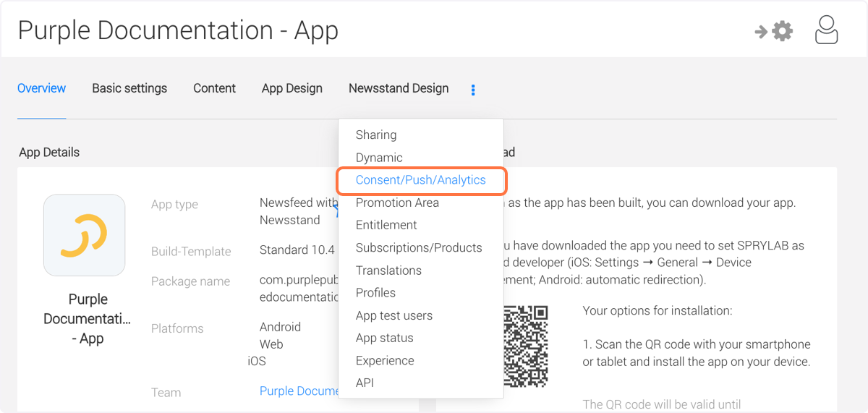Open the Basic settings tab

coord(129,88)
